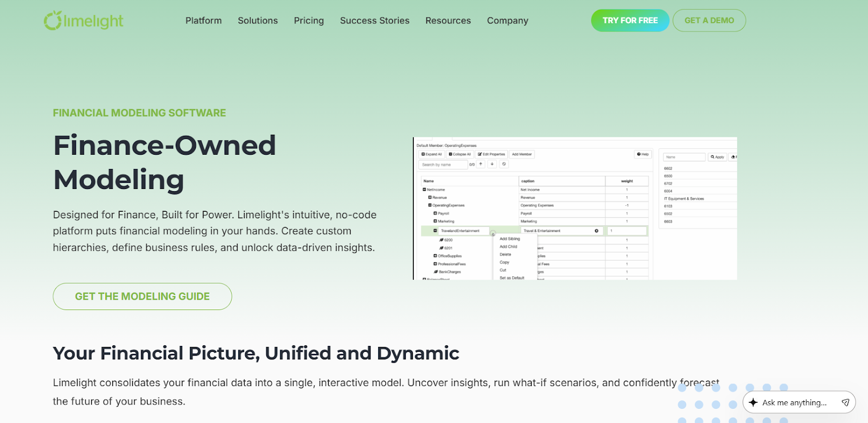Image resolution: width=868 pixels, height=423 pixels.
Task: Click the Search by name field
Action: point(443,165)
